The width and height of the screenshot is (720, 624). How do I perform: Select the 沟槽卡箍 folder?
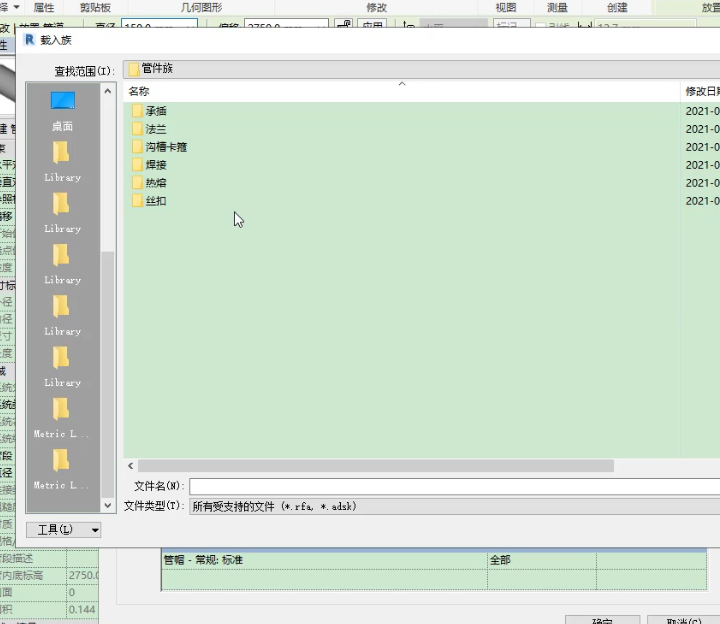pos(159,147)
